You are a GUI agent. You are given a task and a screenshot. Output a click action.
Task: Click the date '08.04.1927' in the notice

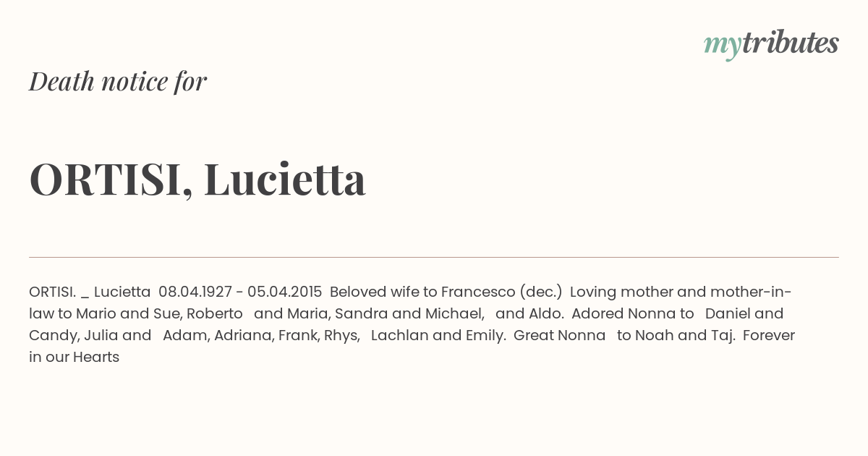[x=195, y=292]
